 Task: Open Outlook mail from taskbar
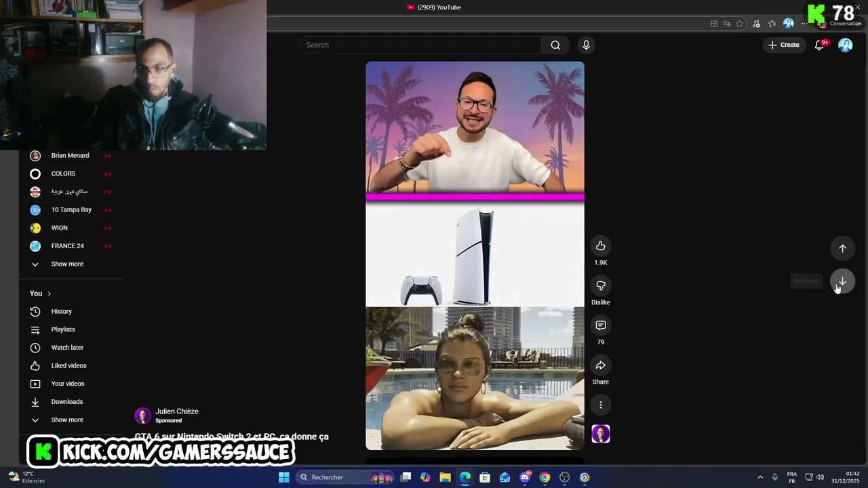(505, 477)
